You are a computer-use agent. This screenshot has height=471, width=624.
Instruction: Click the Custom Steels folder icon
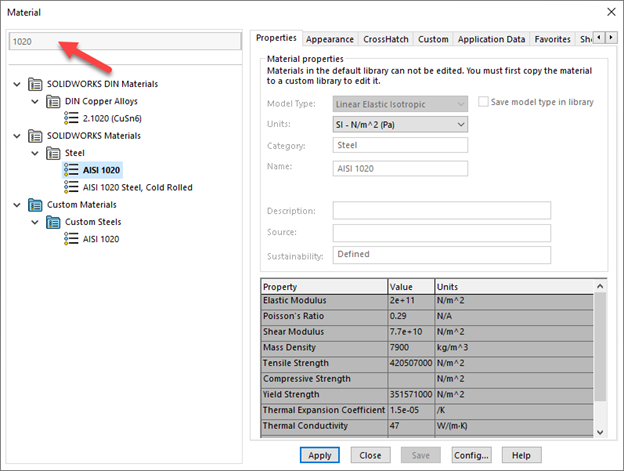[53, 222]
